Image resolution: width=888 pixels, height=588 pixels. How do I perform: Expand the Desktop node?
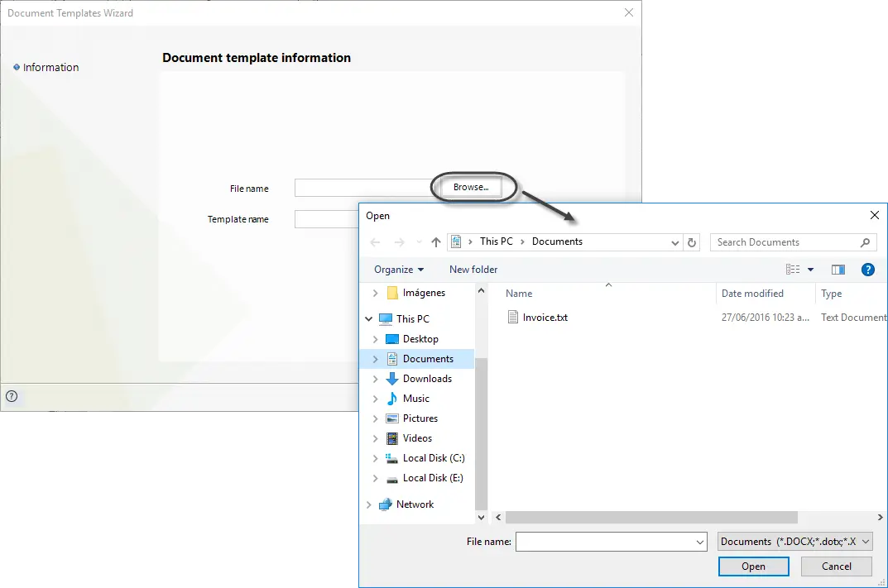coord(375,339)
